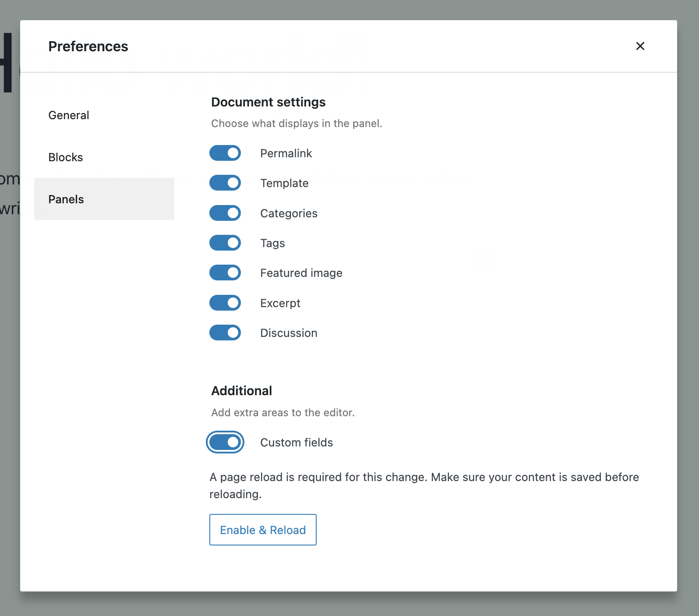699x616 pixels.
Task: Click 'Choose what displays in the panel' text
Action: point(297,124)
